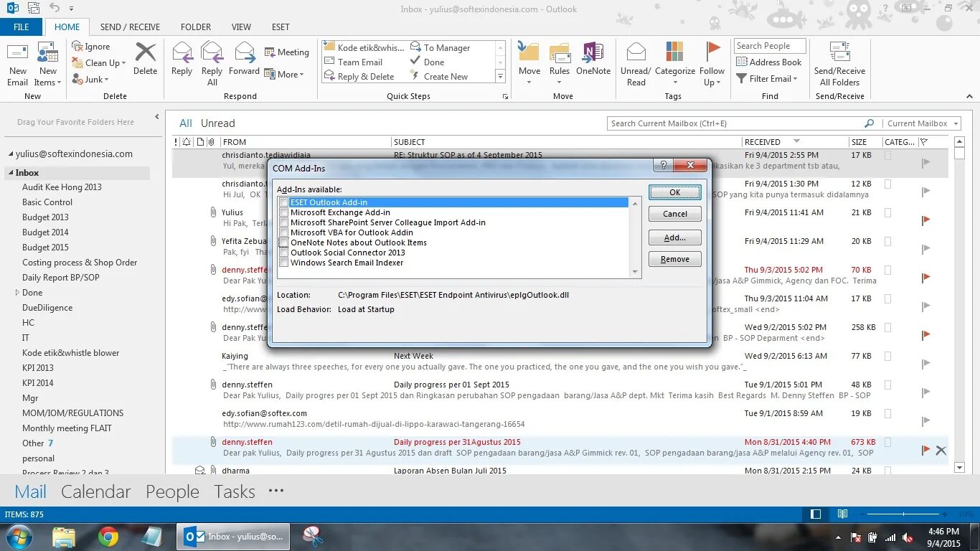Screen dimensions: 980x551
Task: Open the FILE tab
Action: point(22,27)
